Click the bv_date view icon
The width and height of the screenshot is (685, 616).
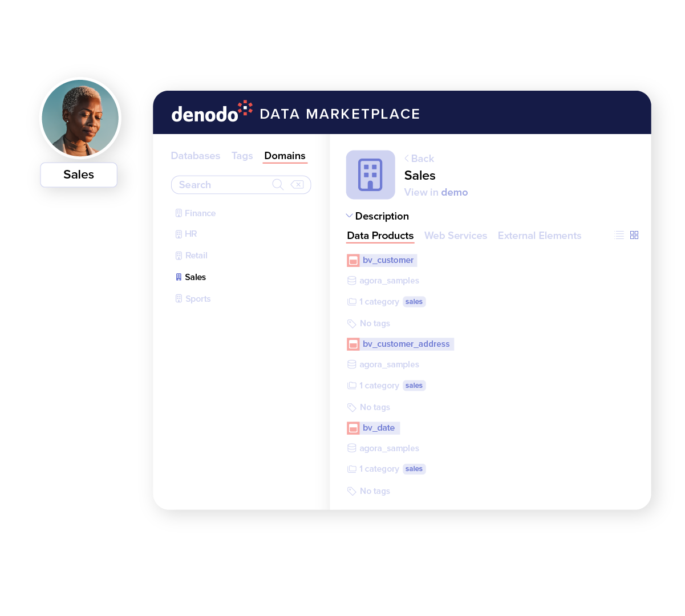coord(353,428)
